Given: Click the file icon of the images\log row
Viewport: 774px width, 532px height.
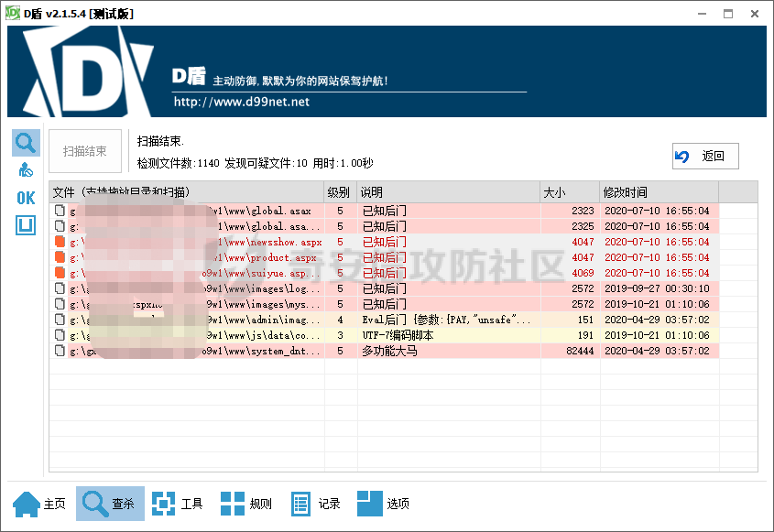Looking at the screenshot, I should (x=60, y=288).
